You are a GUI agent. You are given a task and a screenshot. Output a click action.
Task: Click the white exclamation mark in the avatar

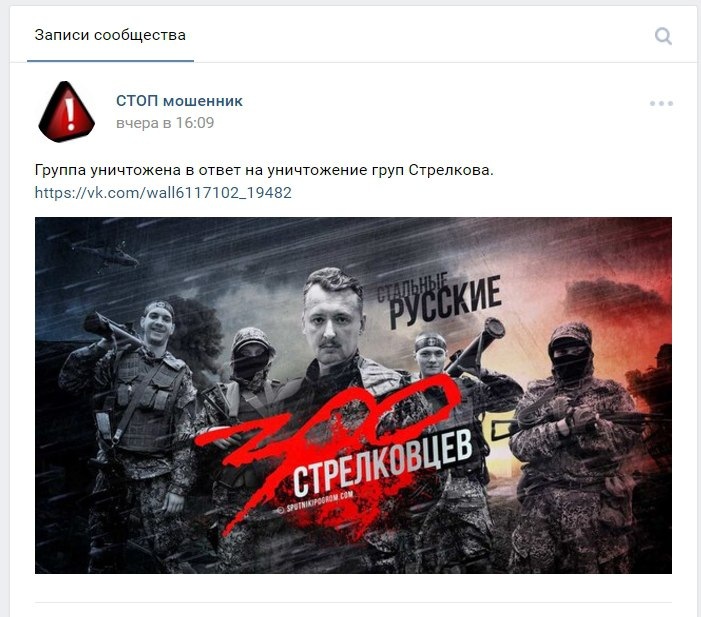coord(70,113)
